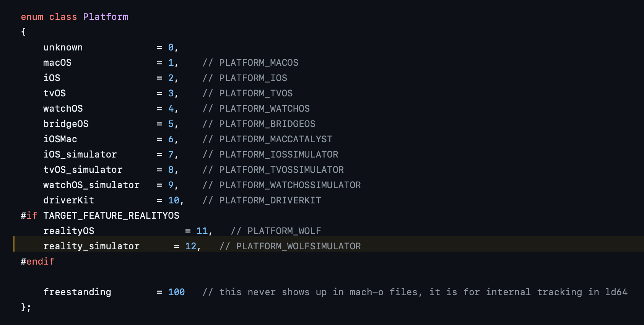644x325 pixels.
Task: Click the TARGET_FEATURE_REALITYOS macro
Action: pyautogui.click(x=111, y=216)
